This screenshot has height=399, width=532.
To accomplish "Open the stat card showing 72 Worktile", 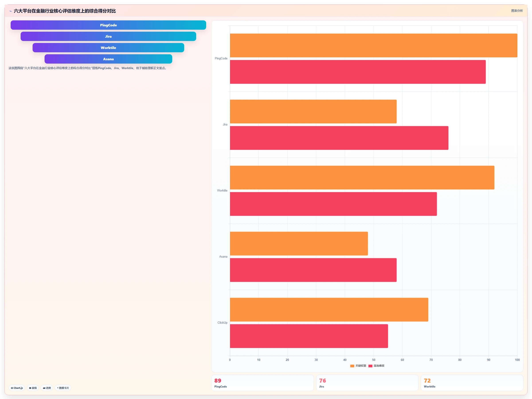I will point(472,383).
